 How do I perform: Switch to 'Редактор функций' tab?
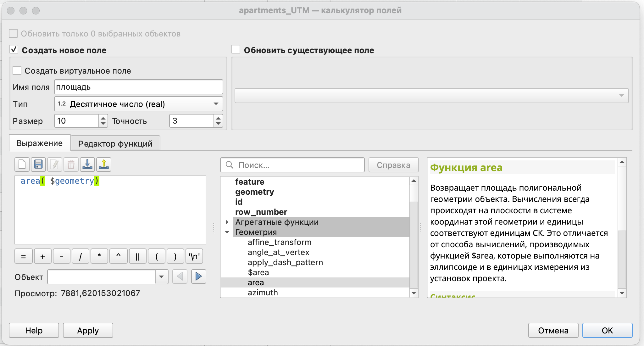[115, 143]
